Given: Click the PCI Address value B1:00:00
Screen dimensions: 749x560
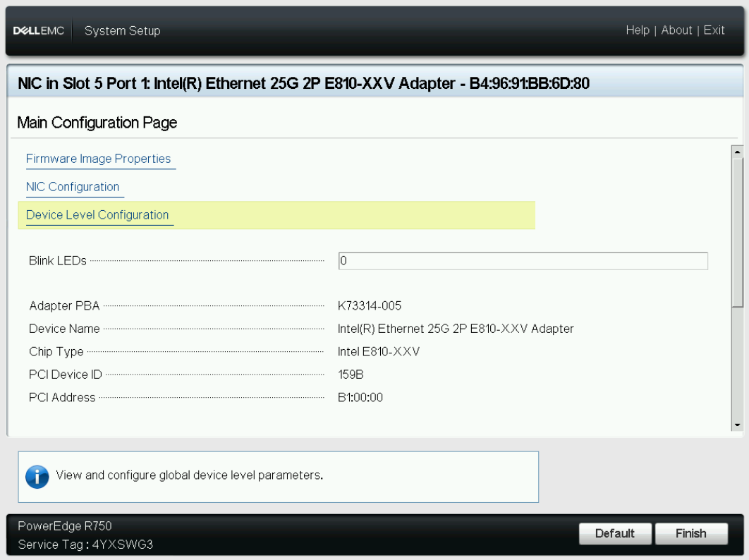Looking at the screenshot, I should coord(360,398).
